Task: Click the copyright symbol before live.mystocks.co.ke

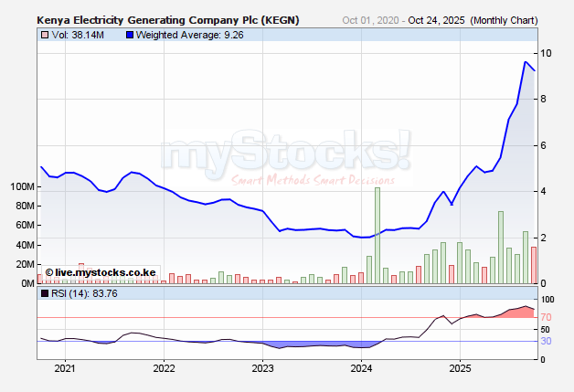Action: tap(48, 272)
